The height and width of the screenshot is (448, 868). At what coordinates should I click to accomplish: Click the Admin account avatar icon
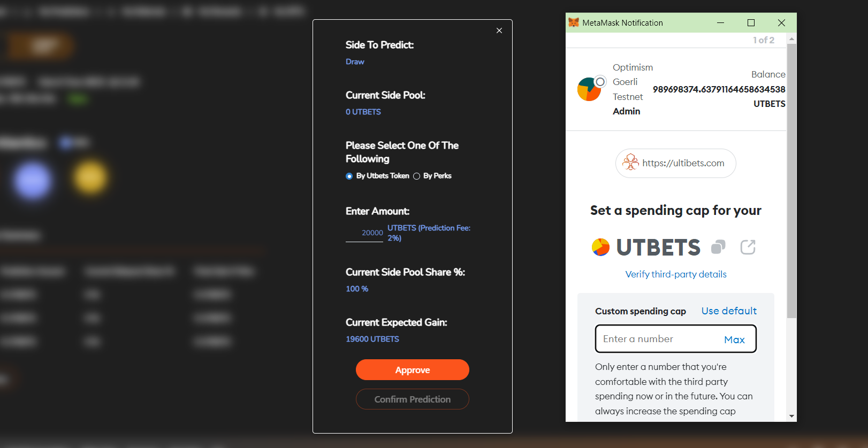(589, 89)
